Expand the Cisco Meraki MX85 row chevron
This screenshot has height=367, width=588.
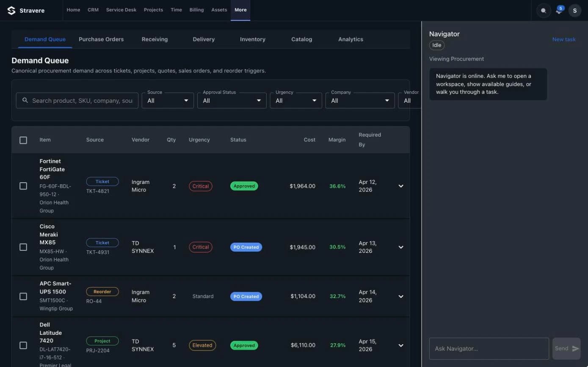pos(401,247)
